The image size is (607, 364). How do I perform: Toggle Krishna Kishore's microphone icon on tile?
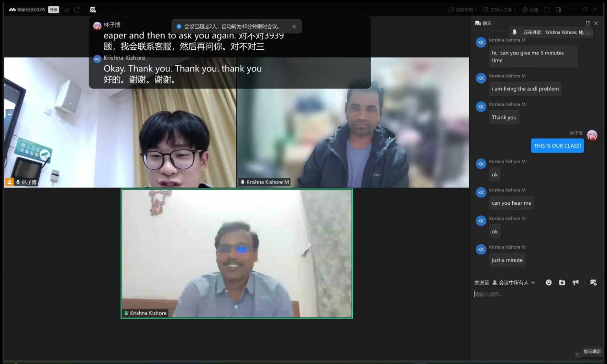pos(126,313)
